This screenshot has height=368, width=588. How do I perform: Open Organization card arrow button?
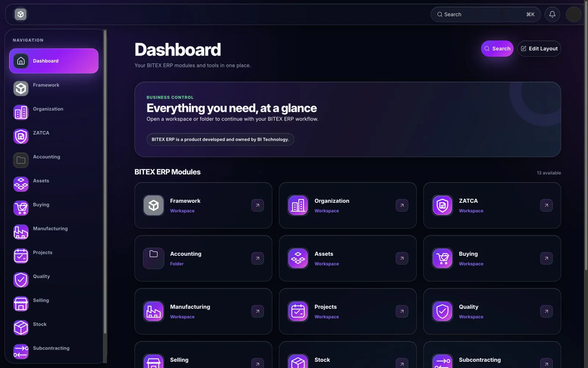(x=402, y=205)
